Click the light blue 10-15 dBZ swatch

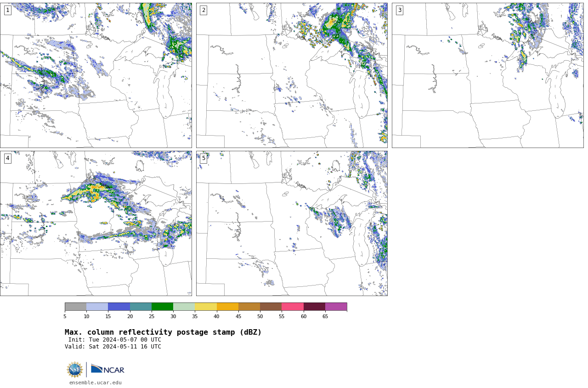[97, 307]
